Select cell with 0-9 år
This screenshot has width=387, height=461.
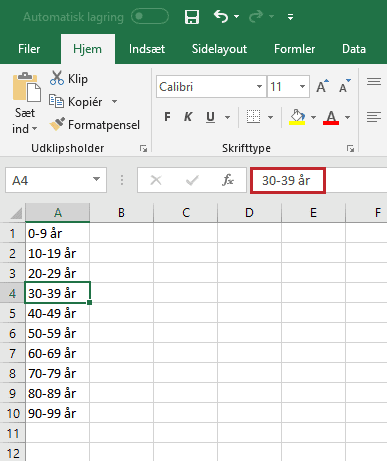tap(57, 233)
